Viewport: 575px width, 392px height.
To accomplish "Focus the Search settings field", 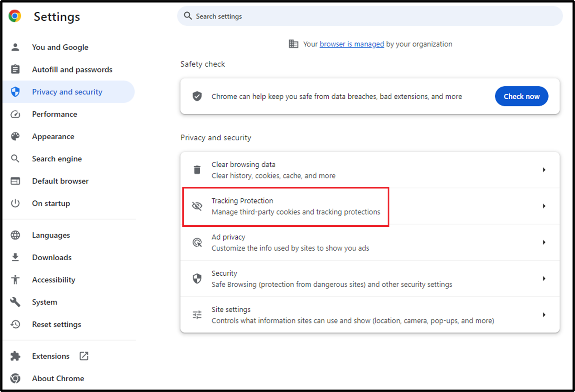I will [x=370, y=16].
